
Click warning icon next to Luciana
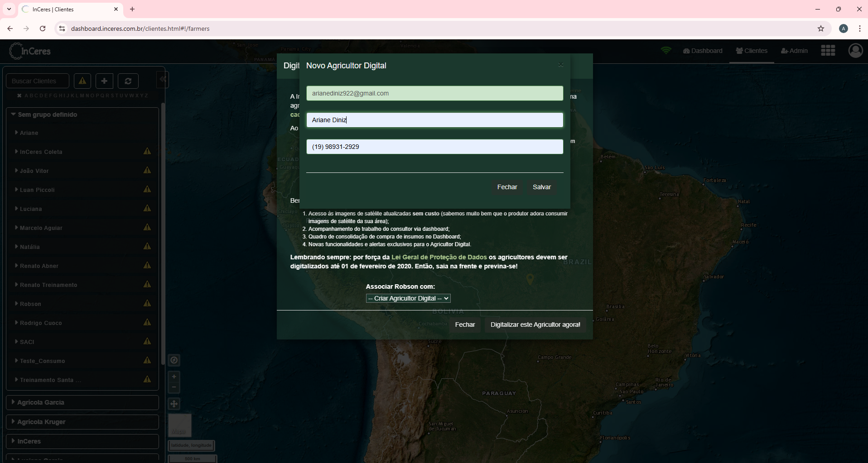[x=147, y=208]
